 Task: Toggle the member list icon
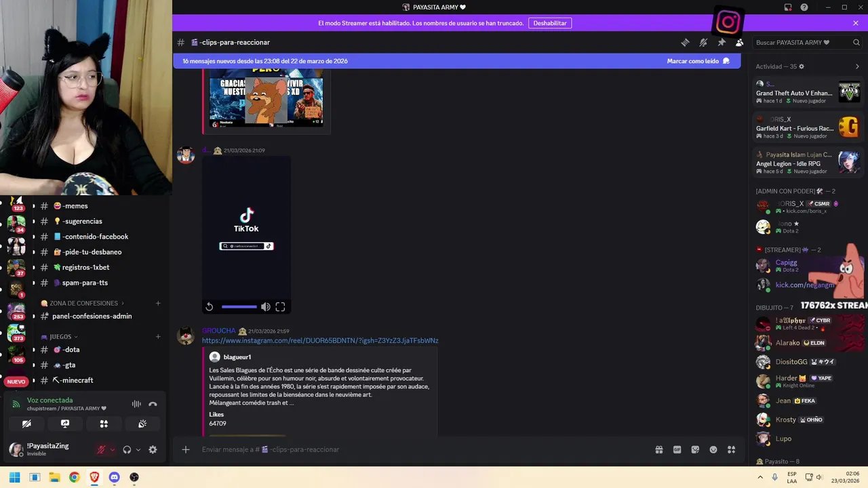740,42
